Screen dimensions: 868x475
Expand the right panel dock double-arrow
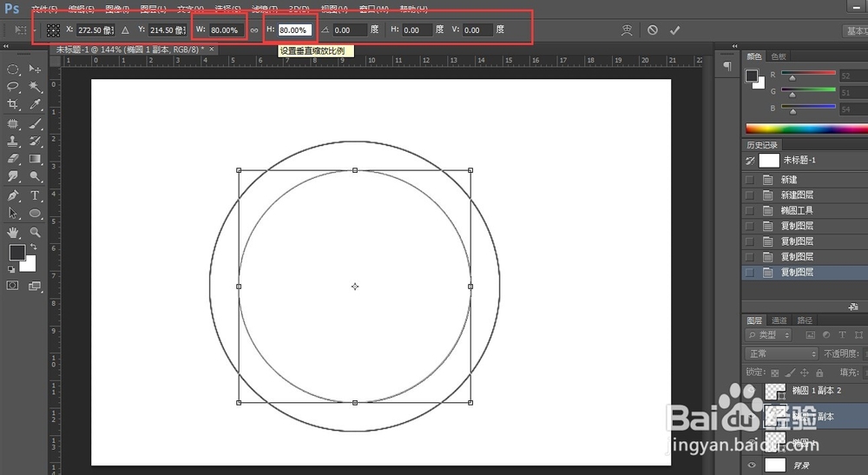[x=734, y=46]
